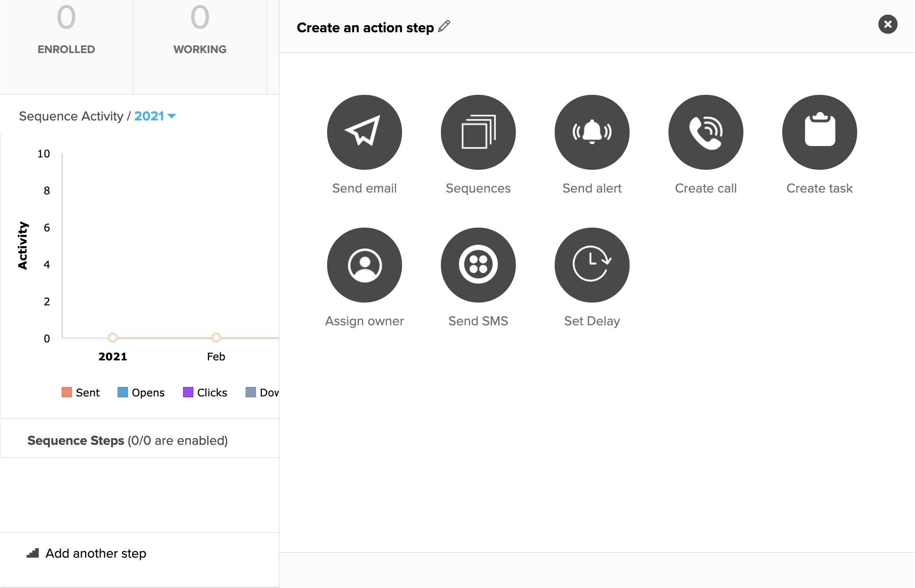Click the Create call label
The height and width of the screenshot is (588, 915).
click(x=705, y=188)
